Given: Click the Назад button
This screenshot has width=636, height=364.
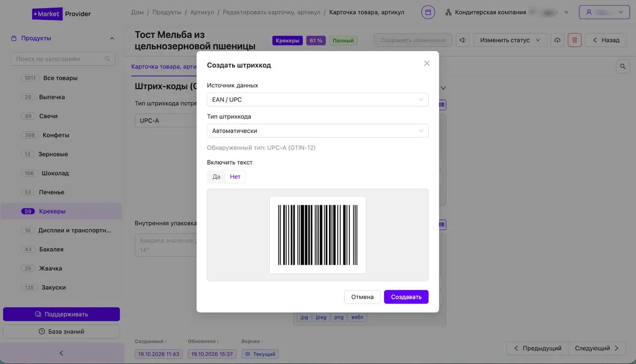Looking at the screenshot, I should (605, 40).
